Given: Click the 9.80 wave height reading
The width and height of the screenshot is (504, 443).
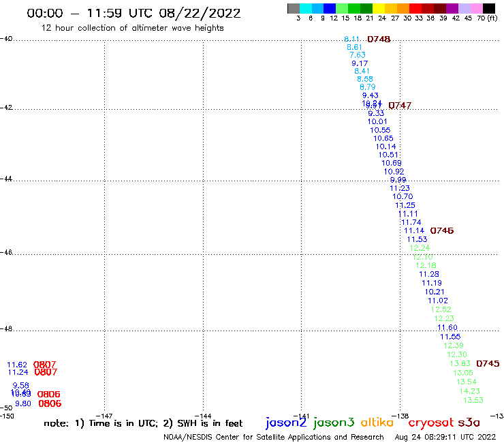Looking at the screenshot, I should click(x=23, y=403).
